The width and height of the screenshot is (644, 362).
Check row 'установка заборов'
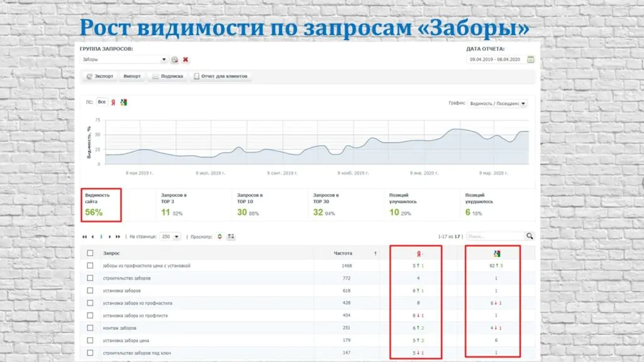(90, 290)
